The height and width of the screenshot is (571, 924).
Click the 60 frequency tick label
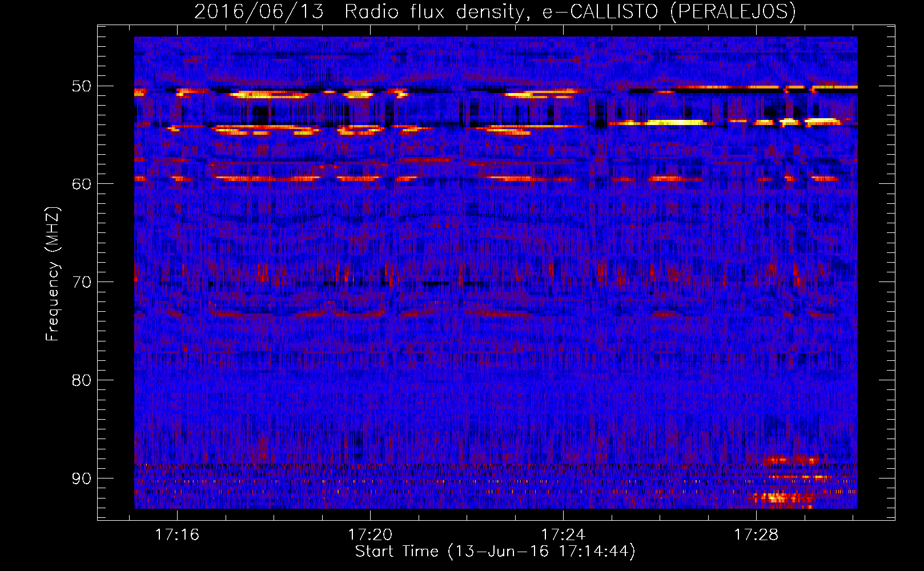click(81, 184)
